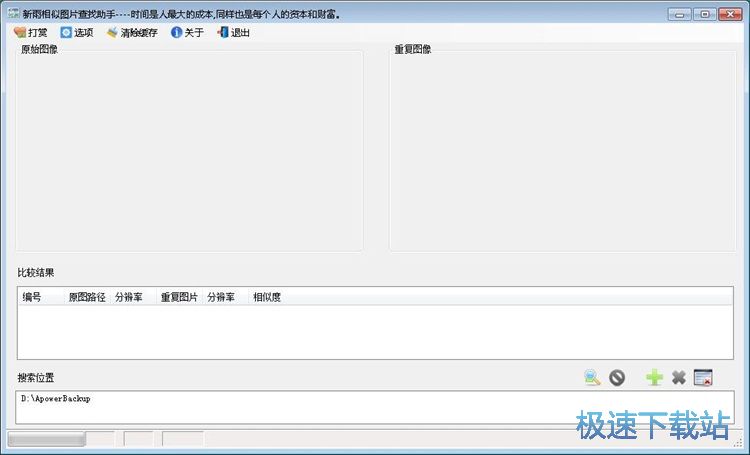Click the second 分辨率 header after 重复图片

pyautogui.click(x=226, y=297)
